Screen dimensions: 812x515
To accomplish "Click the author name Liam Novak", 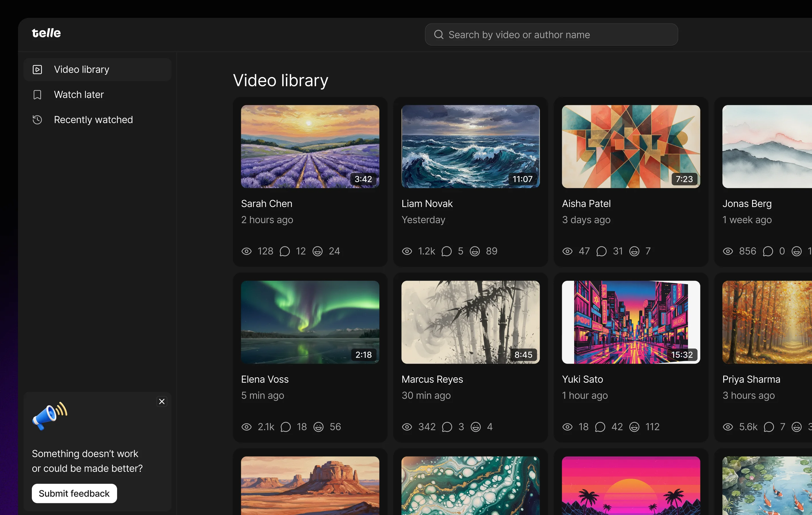I will [x=427, y=204].
